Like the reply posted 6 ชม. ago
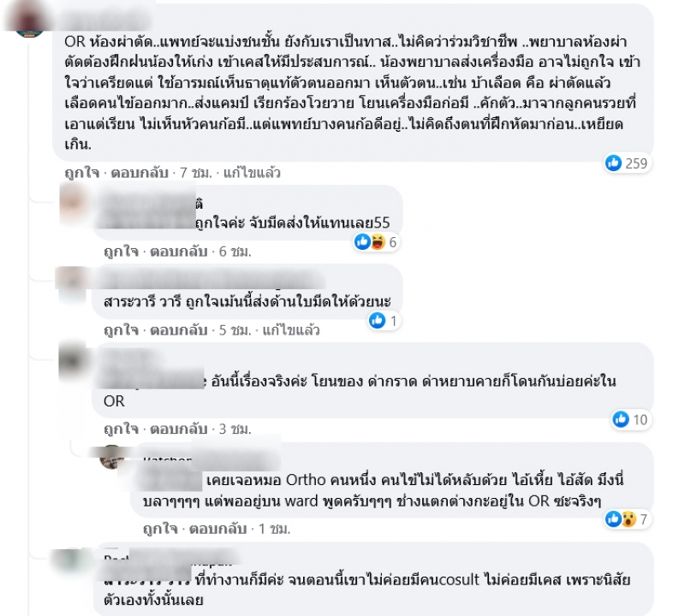This screenshot has width=685, height=616. tap(121, 252)
